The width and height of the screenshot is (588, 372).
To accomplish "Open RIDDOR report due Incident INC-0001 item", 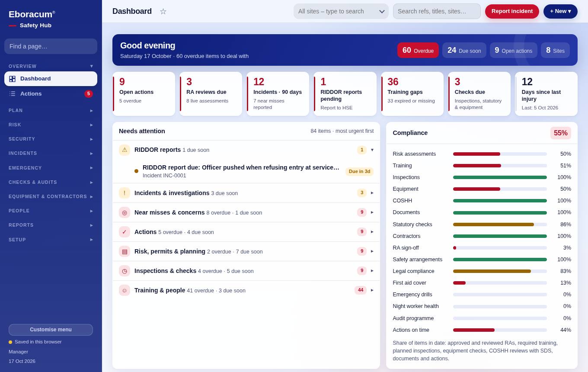I will (x=246, y=171).
